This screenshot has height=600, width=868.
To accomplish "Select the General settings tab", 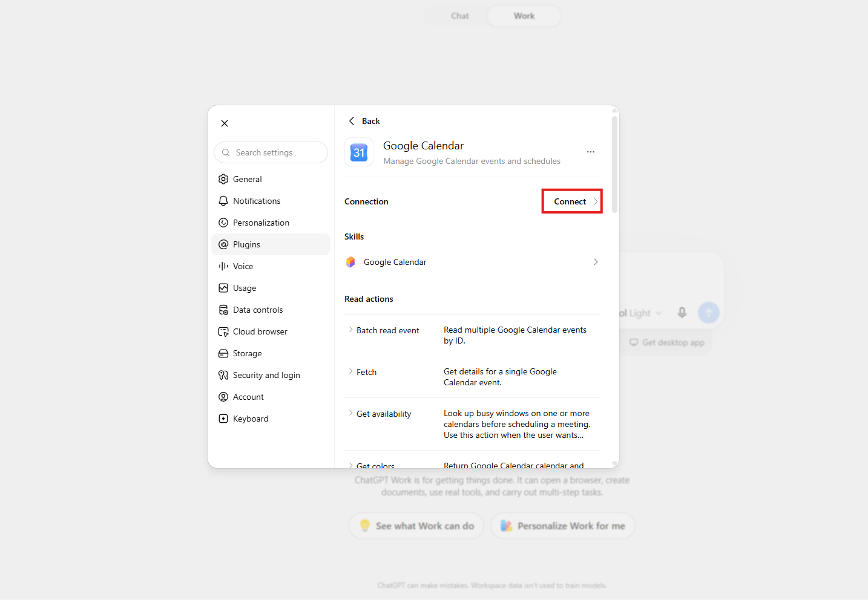I will (271, 179).
